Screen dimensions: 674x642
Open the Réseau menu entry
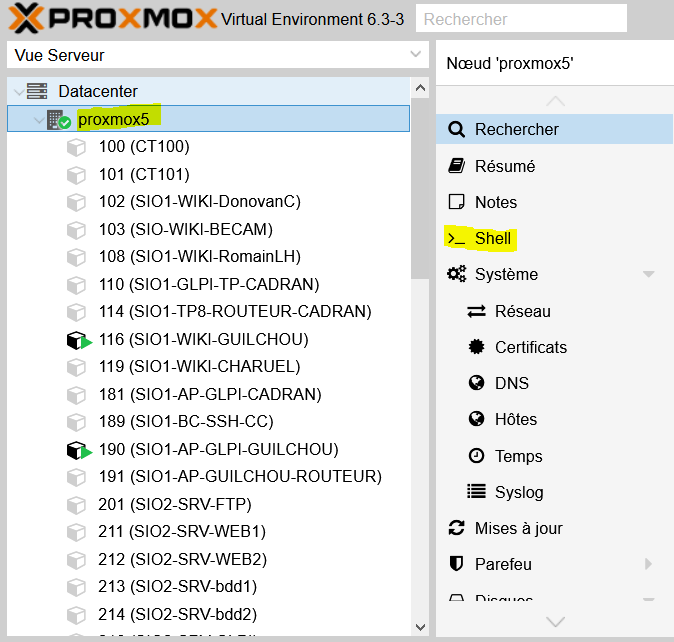click(522, 311)
